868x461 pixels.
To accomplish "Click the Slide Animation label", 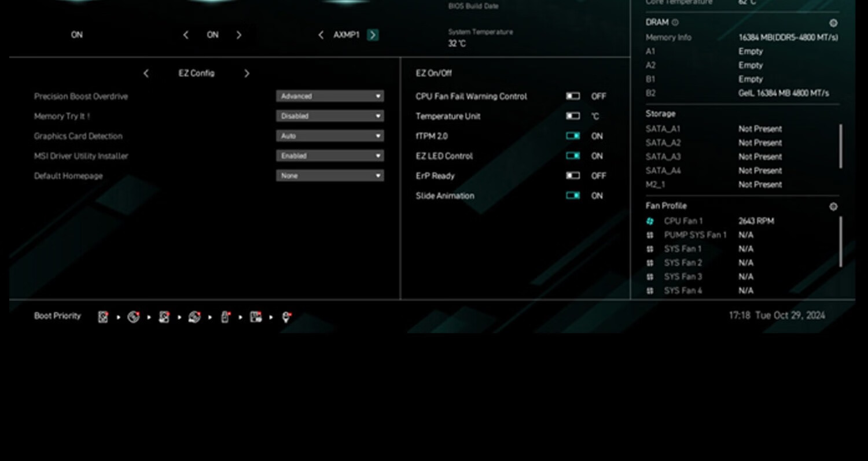I will [445, 196].
